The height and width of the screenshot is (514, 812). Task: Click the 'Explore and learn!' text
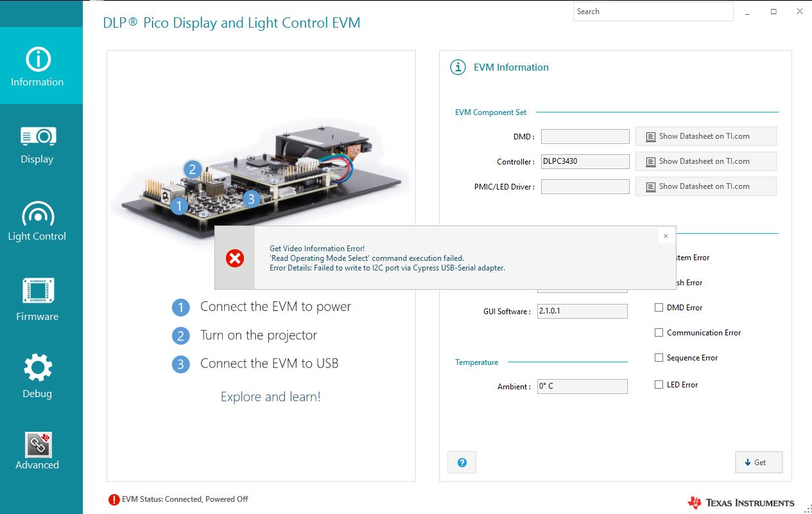coord(270,397)
